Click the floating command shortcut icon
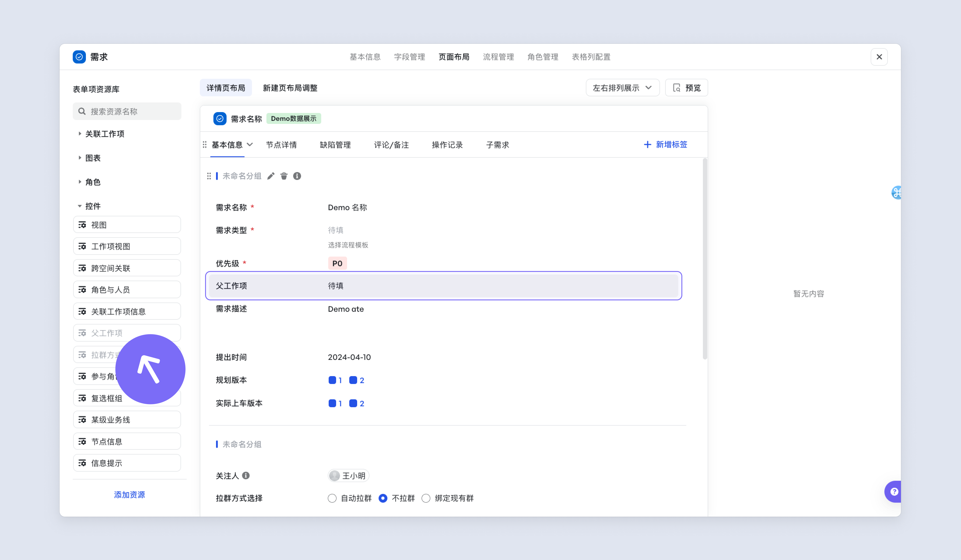This screenshot has height=560, width=961. click(897, 192)
